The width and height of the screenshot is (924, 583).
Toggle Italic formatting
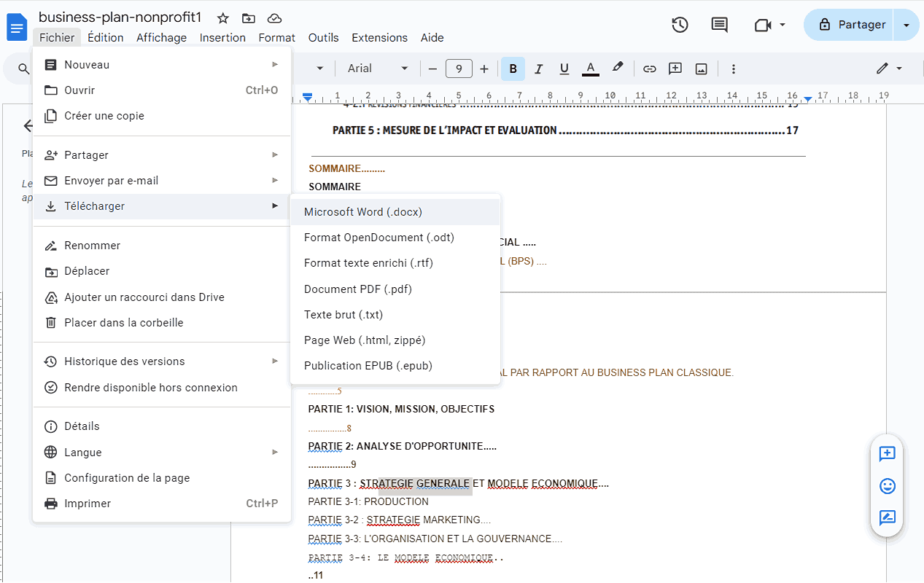click(x=538, y=69)
